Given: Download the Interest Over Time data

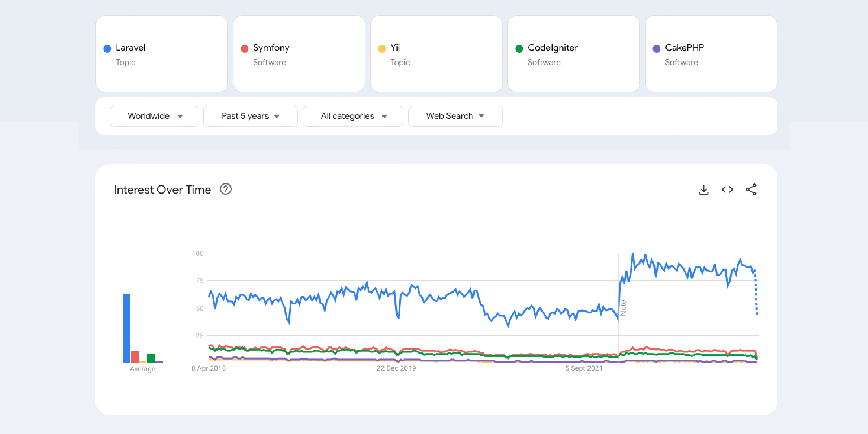Looking at the screenshot, I should tap(703, 190).
